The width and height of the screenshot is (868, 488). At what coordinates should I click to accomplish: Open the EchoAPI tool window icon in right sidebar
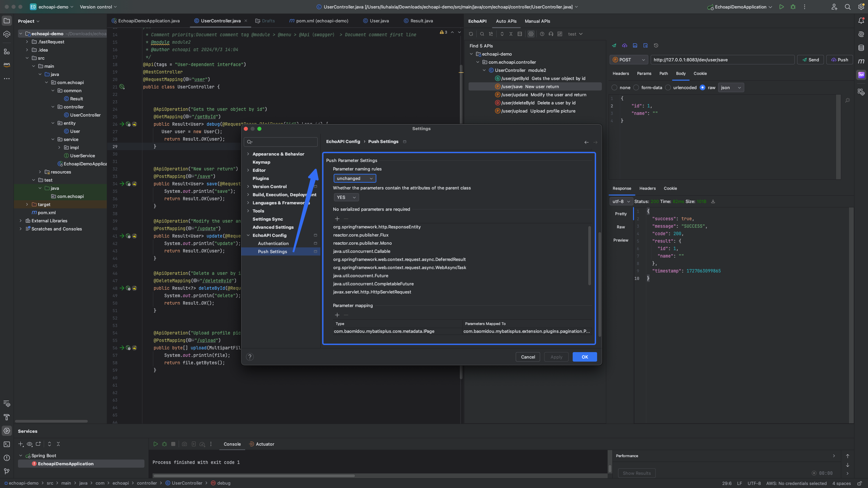click(861, 75)
